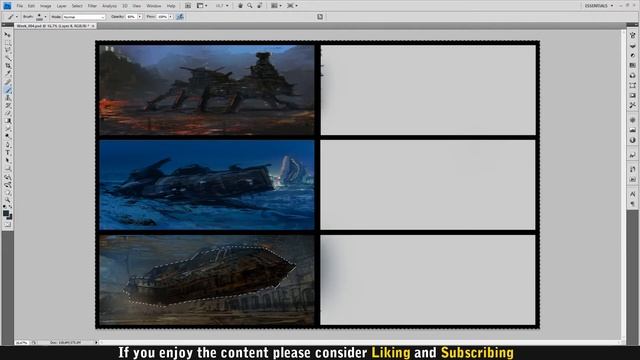This screenshot has height=360, width=640.
Task: Open the Help menu
Action: [171, 6]
